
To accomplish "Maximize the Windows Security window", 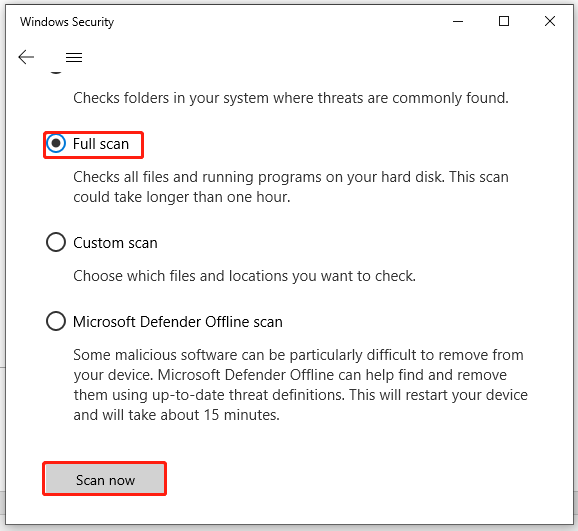I will (504, 21).
